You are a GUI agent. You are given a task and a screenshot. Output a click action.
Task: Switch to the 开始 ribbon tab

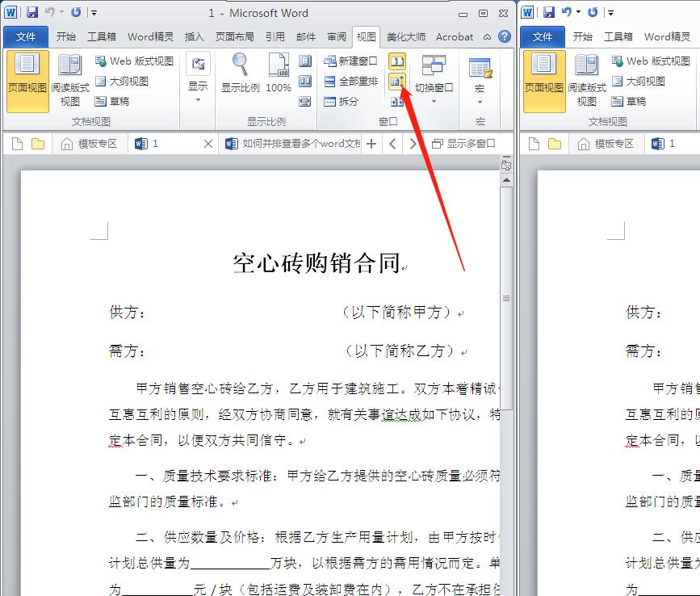tap(66, 36)
